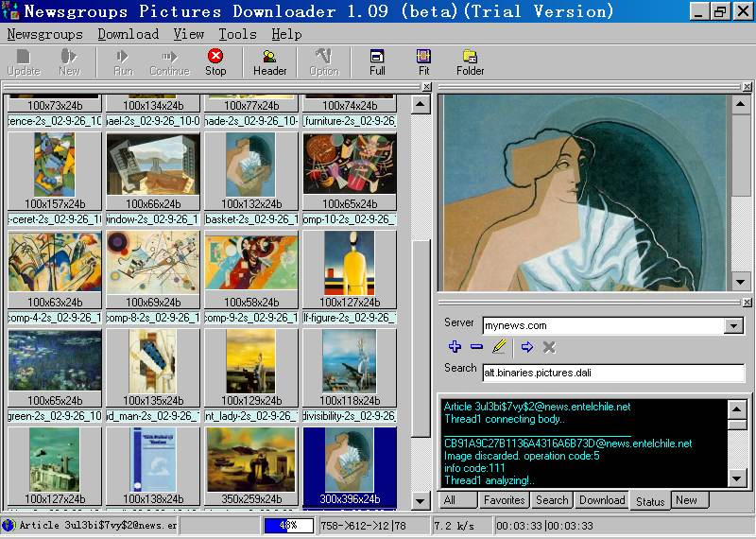This screenshot has width=756, height=539.
Task: Click the Fit image toolbar icon
Action: click(x=423, y=62)
